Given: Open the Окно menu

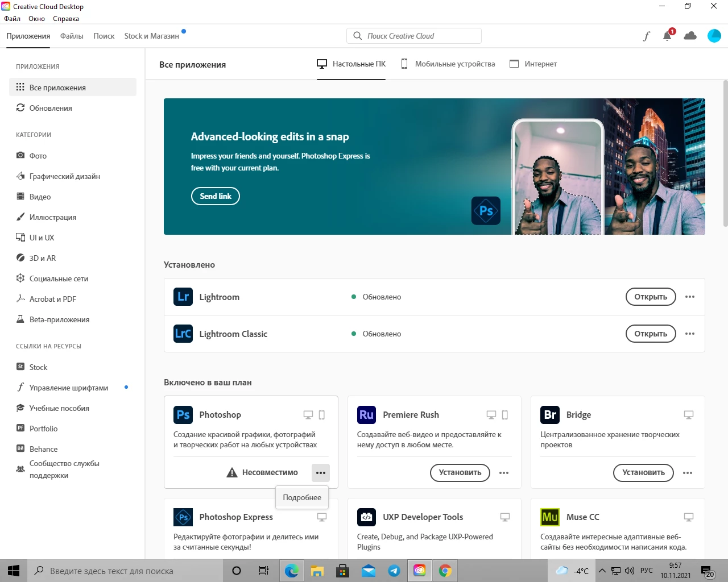Looking at the screenshot, I should [x=36, y=19].
